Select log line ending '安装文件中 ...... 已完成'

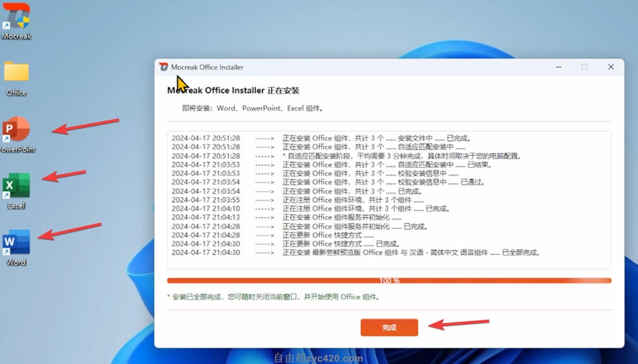(320, 138)
